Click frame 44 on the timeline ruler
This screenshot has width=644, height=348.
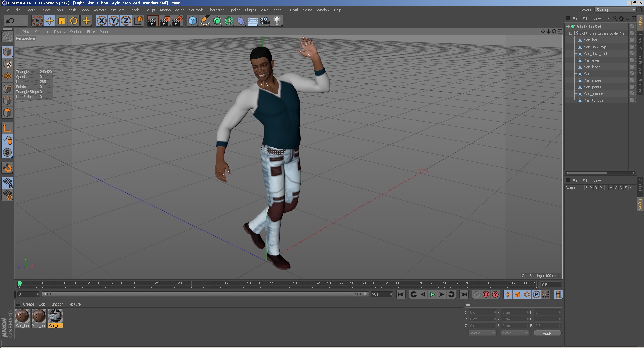click(272, 283)
